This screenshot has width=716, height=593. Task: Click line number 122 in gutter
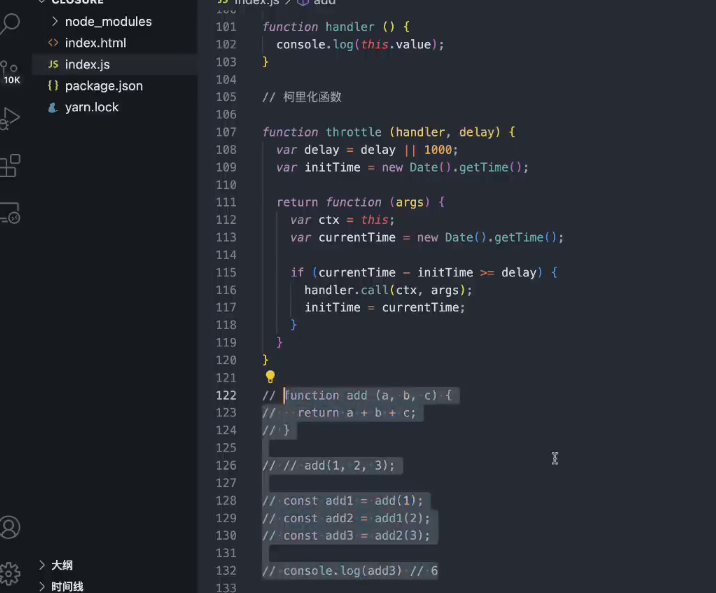(226, 395)
